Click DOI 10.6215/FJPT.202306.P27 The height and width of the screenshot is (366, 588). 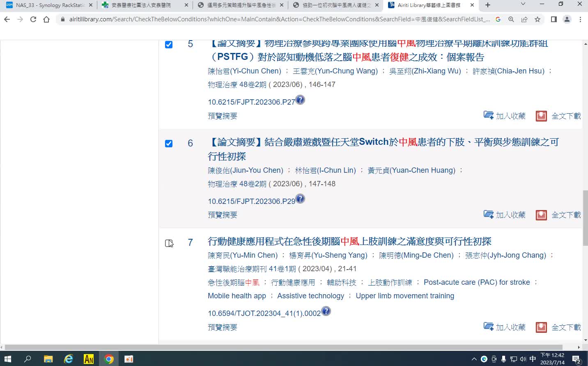tap(251, 102)
